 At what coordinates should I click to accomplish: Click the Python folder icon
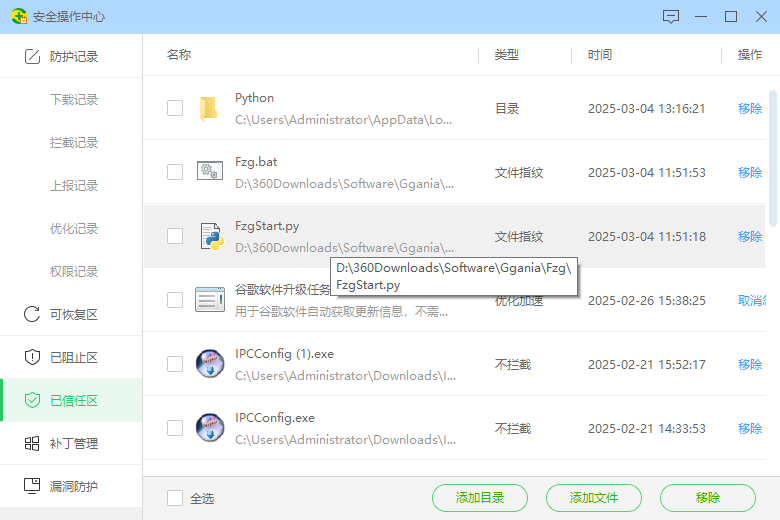(208, 108)
